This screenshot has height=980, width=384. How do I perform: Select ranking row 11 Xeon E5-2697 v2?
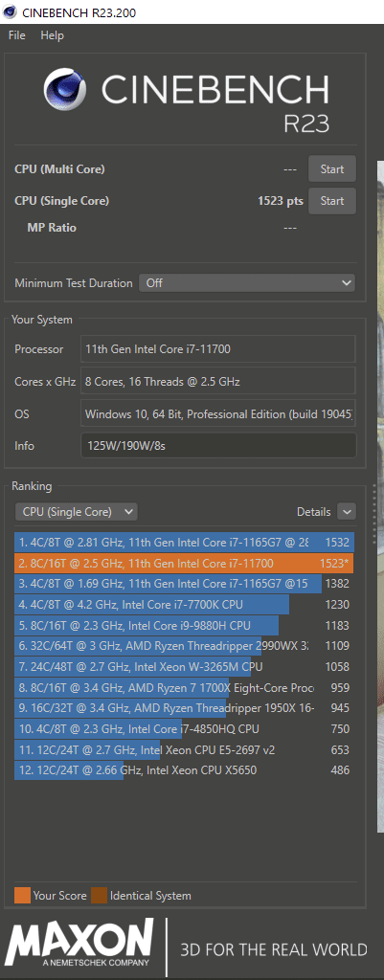tap(184, 749)
